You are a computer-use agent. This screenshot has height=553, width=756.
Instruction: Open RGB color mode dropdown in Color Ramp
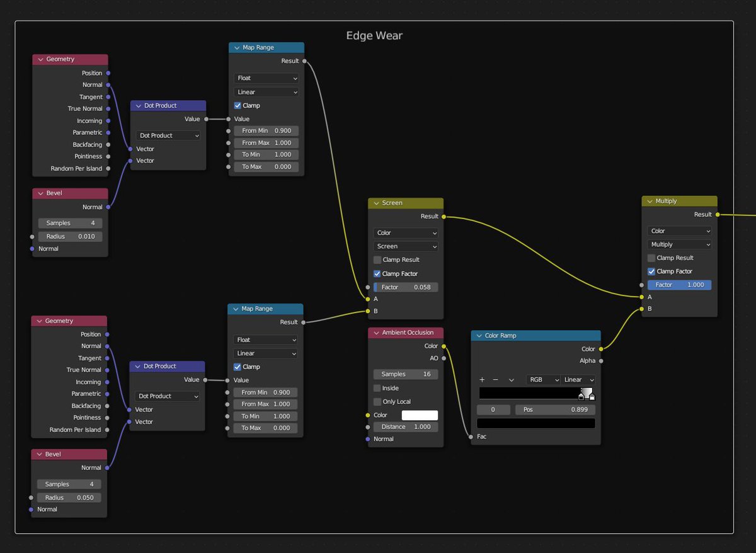click(x=543, y=380)
